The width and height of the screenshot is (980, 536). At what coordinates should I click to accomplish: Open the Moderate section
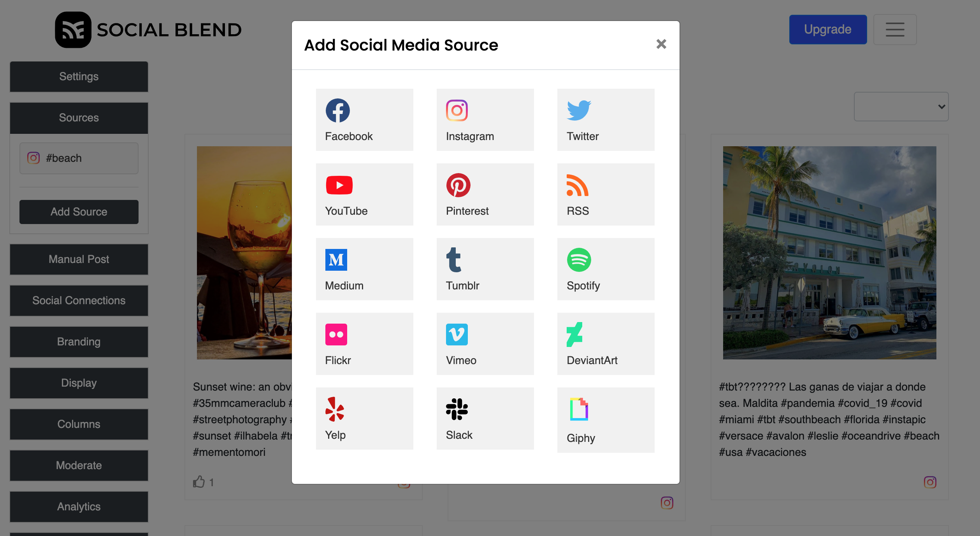pyautogui.click(x=79, y=466)
